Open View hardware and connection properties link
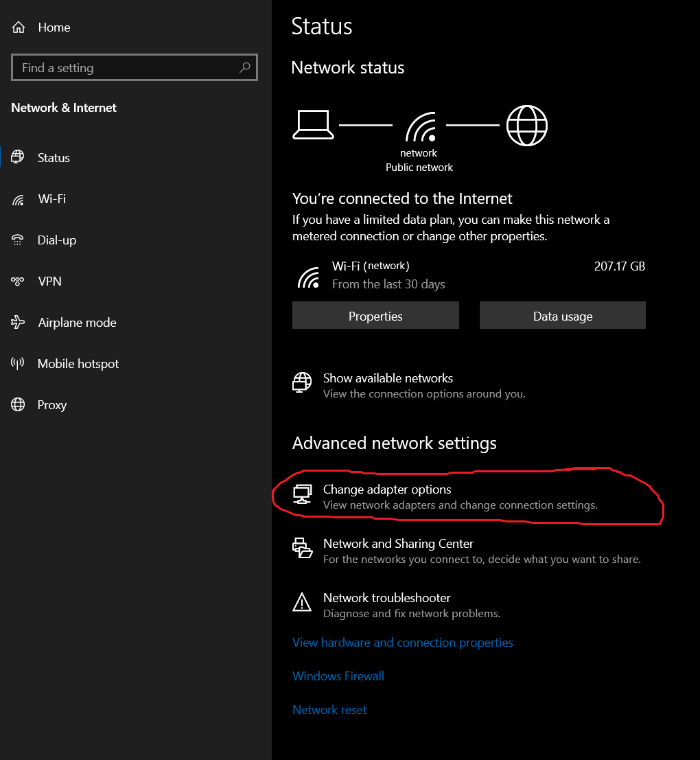Screen dimensions: 700x760 tap(403, 642)
